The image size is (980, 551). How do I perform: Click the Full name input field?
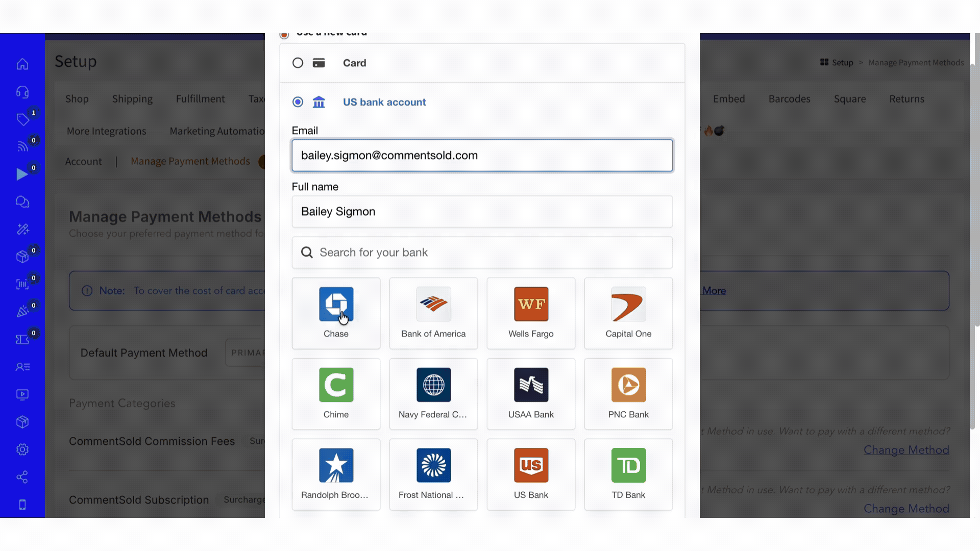click(x=482, y=212)
